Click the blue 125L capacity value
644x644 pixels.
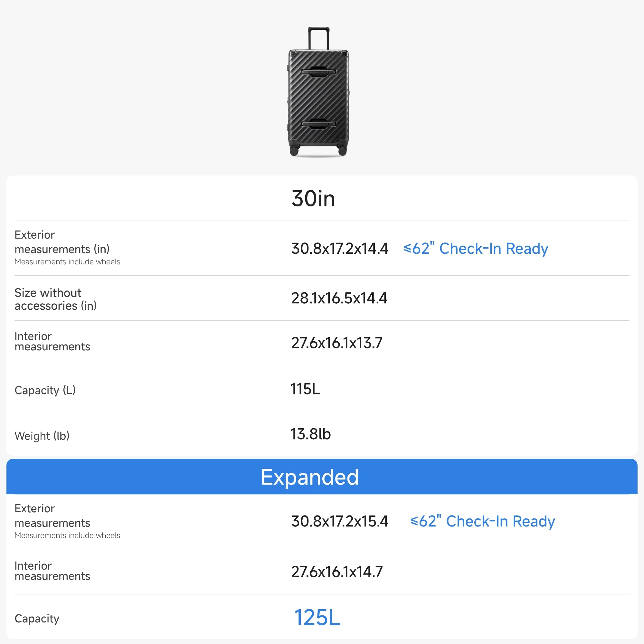coord(317,618)
